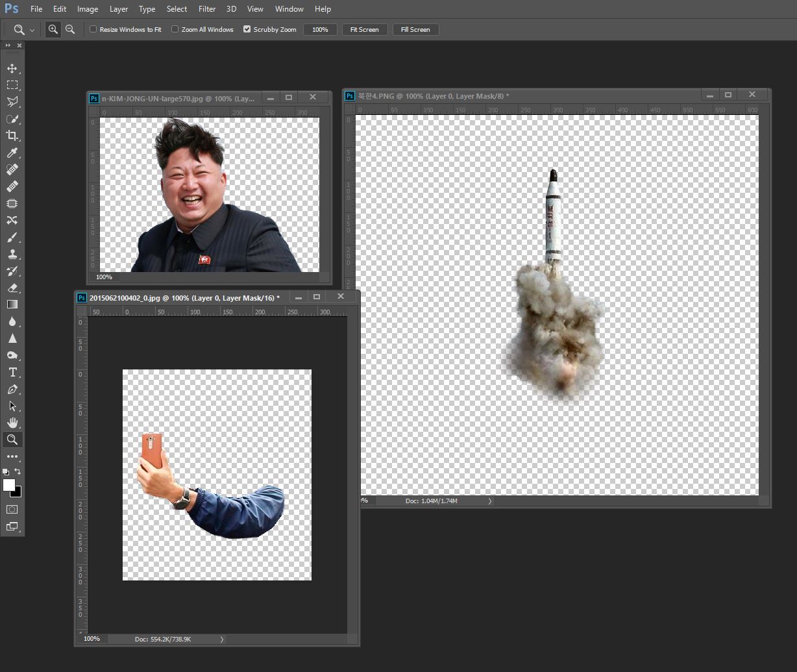
Task: Expand status bar arrow in selfie arm document
Action: (221, 640)
